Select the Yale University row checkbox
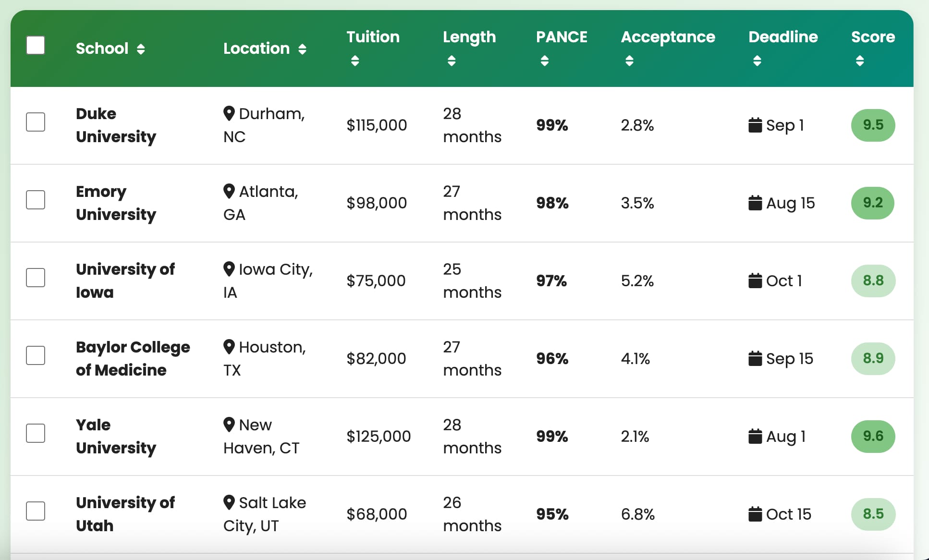The image size is (929, 560). 36,433
